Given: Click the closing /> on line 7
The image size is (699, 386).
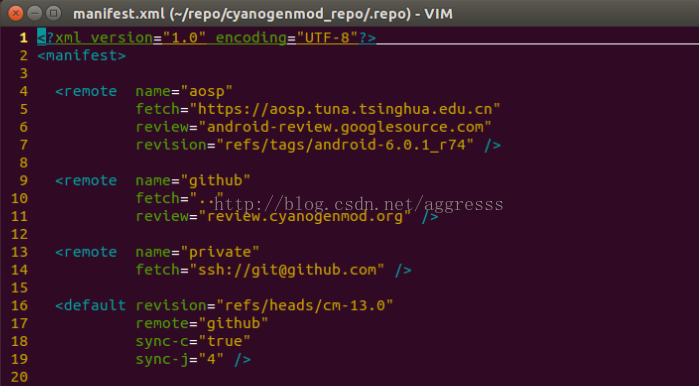Looking at the screenshot, I should tap(492, 145).
